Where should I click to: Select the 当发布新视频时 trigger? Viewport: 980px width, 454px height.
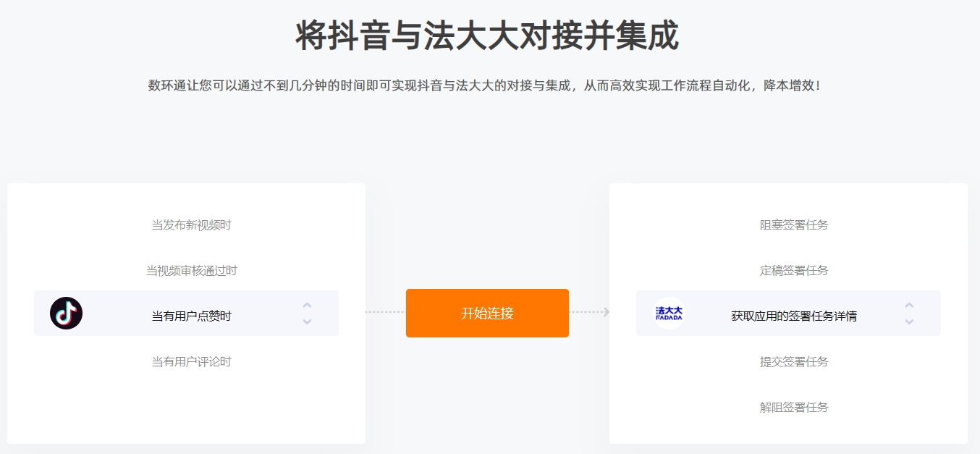pyautogui.click(x=191, y=225)
